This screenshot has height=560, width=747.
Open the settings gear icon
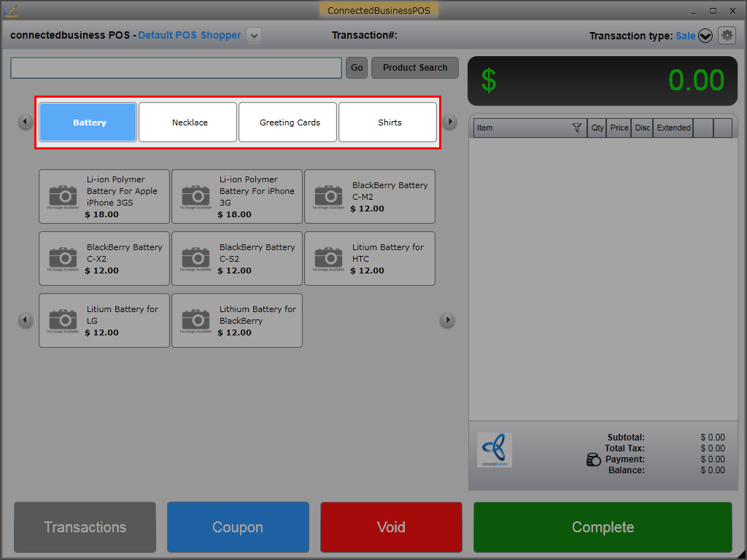coord(727,36)
